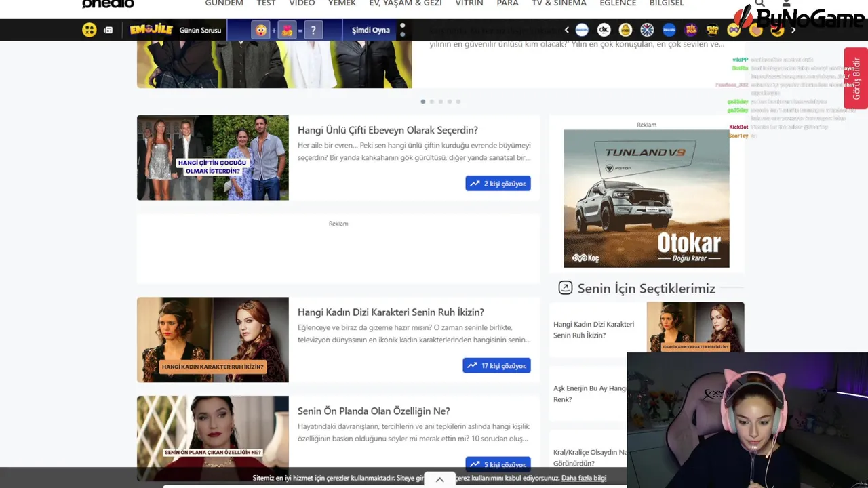Open the user profile icon

(787, 3)
